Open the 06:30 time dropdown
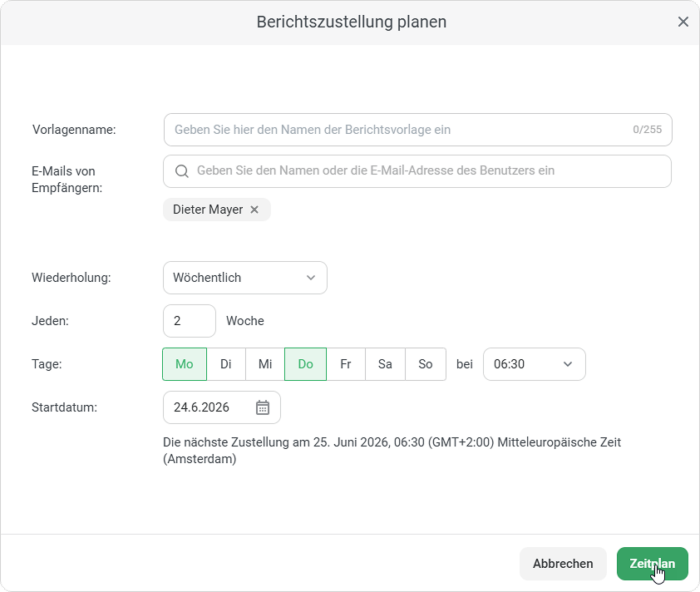Viewport: 700px width, 592px height. pos(535,364)
